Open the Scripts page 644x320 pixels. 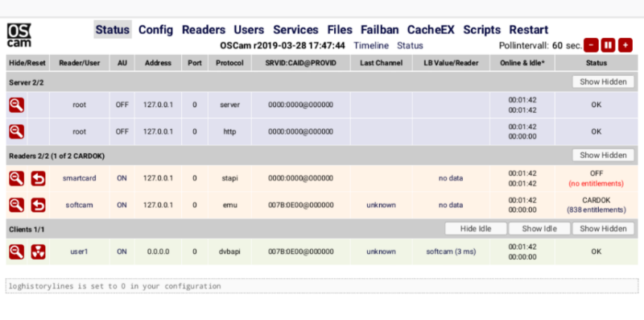coord(481,30)
